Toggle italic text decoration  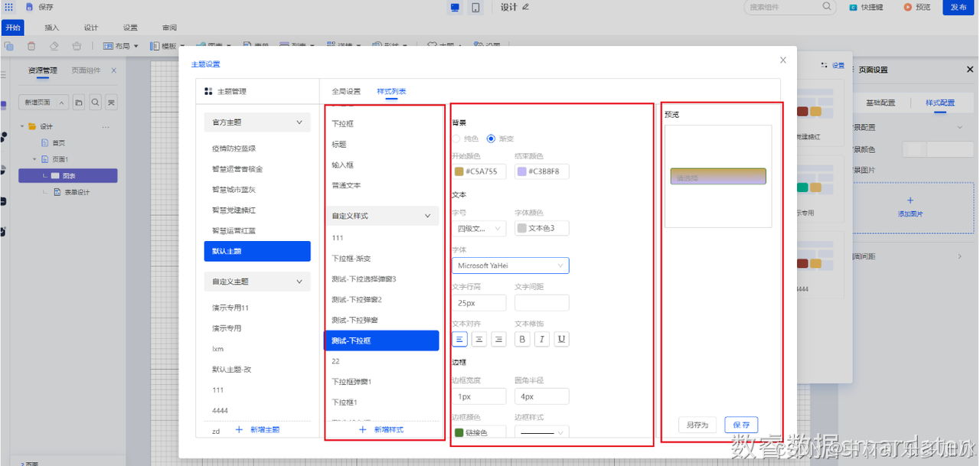[x=542, y=339]
